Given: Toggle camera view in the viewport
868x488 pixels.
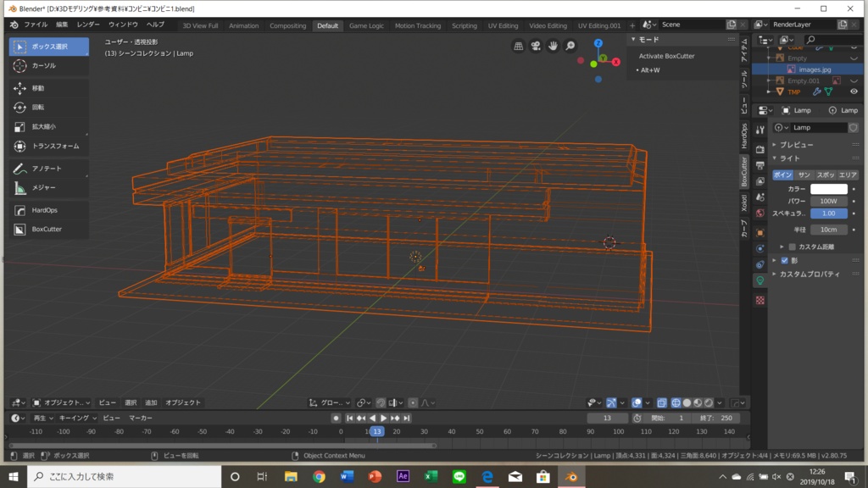Looking at the screenshot, I should pos(536,46).
